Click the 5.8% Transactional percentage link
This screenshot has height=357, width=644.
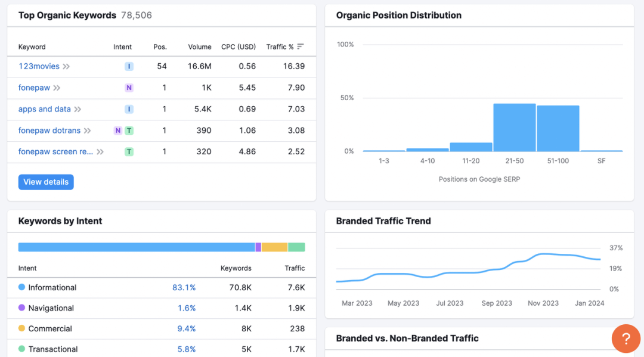186,349
